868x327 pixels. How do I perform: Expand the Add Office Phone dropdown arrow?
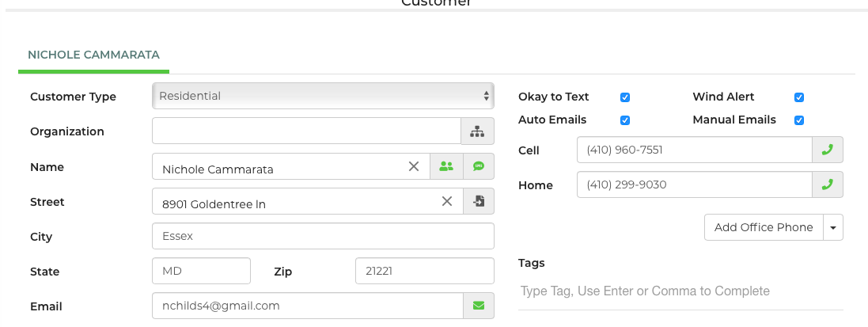tap(833, 227)
